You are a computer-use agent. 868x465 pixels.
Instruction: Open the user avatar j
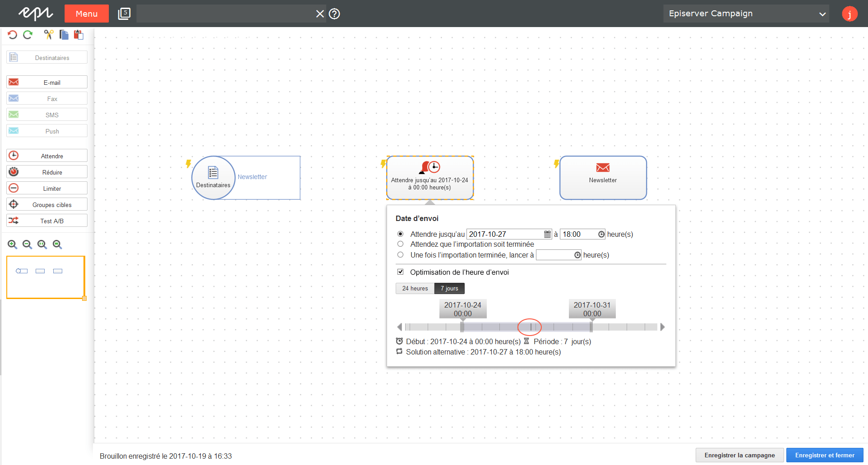pyautogui.click(x=850, y=14)
